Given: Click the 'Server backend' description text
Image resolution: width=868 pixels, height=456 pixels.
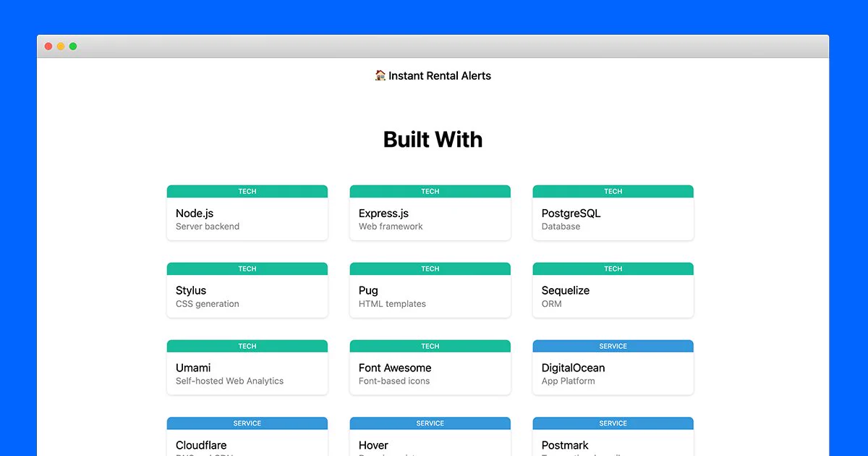Looking at the screenshot, I should [x=208, y=227].
